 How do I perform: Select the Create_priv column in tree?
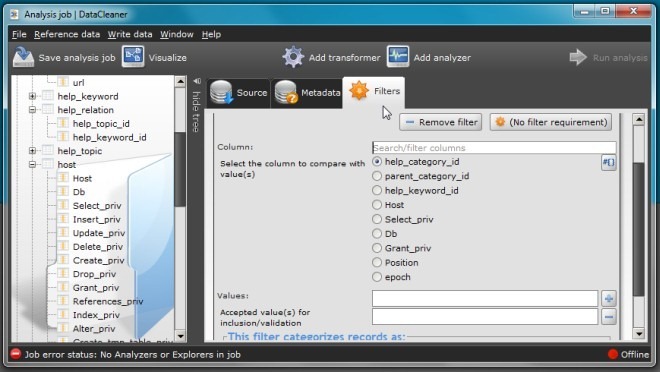[98, 260]
